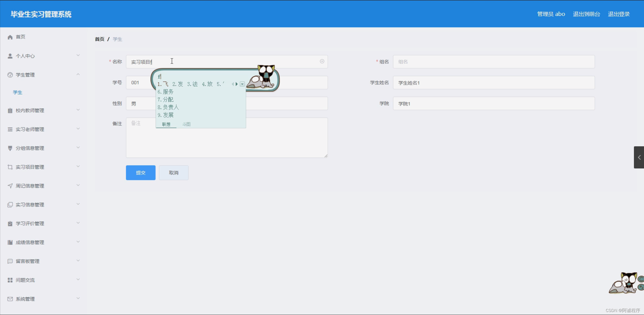The height and width of the screenshot is (315, 644).
Task: Select the 问题交流 grid icon
Action: (10, 280)
